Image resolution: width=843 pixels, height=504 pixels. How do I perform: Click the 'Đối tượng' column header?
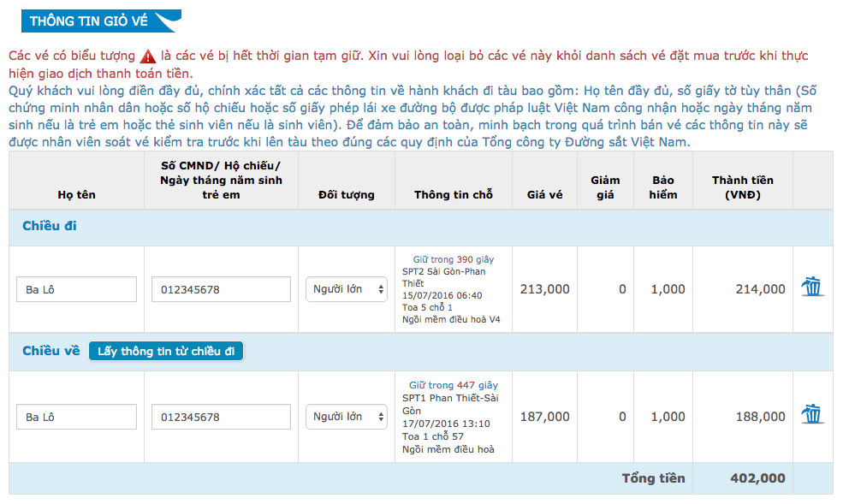coord(347,194)
